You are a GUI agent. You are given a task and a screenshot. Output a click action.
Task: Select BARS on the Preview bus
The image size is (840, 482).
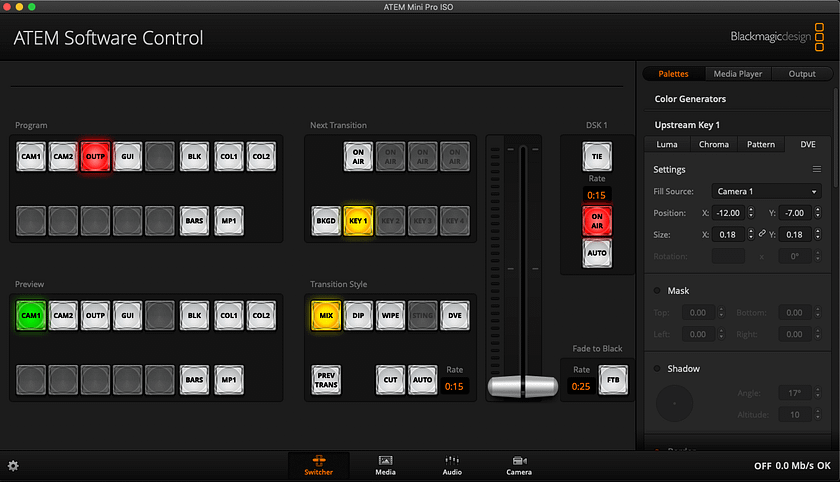point(194,380)
